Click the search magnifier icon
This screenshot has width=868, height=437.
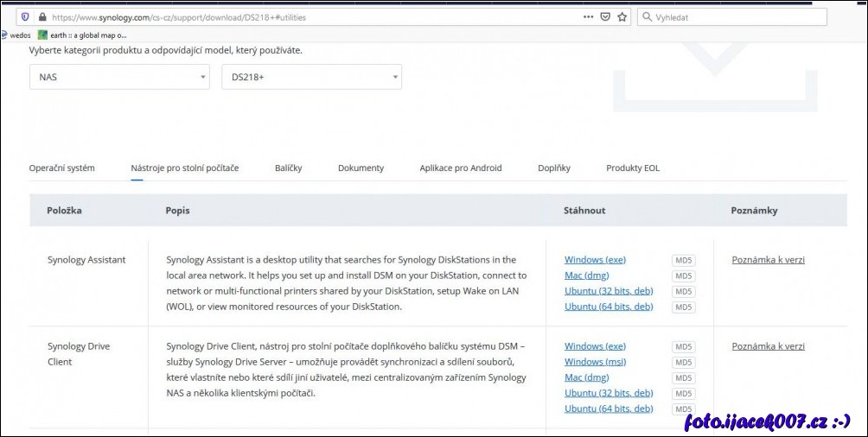coord(647,16)
